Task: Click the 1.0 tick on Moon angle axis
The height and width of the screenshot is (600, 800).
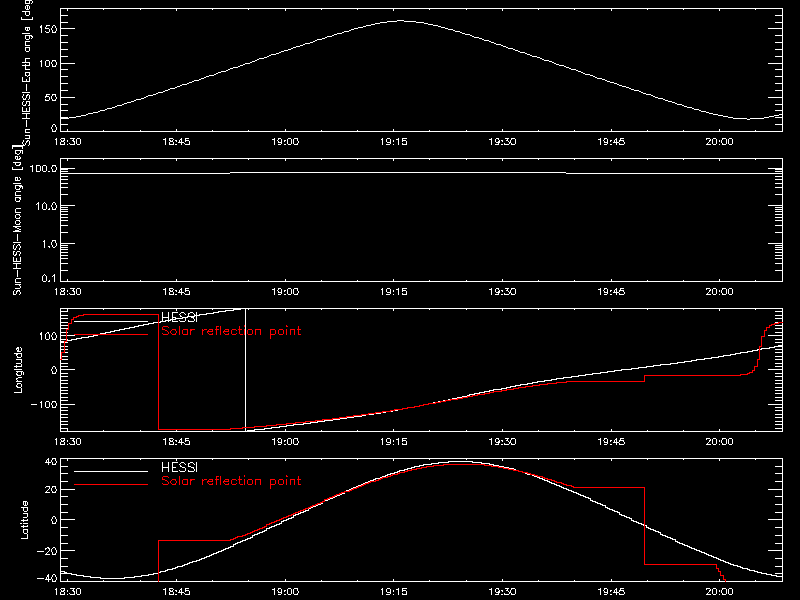Action: pyautogui.click(x=48, y=244)
